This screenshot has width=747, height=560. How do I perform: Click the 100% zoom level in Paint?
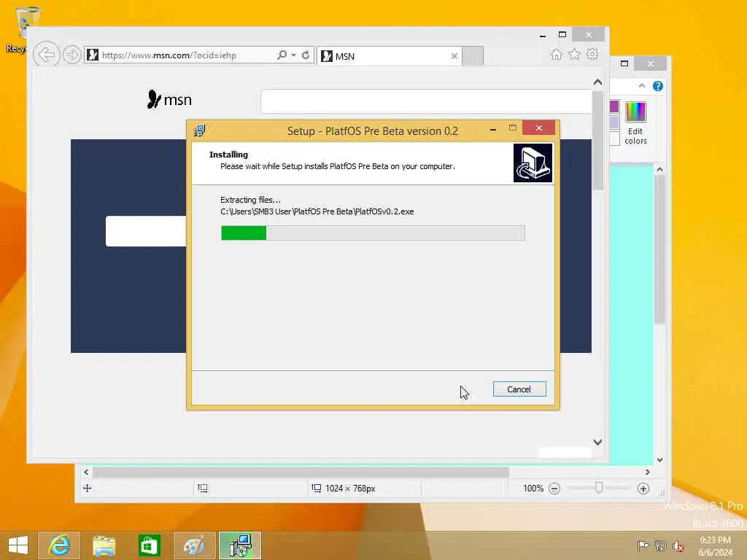coord(533,489)
